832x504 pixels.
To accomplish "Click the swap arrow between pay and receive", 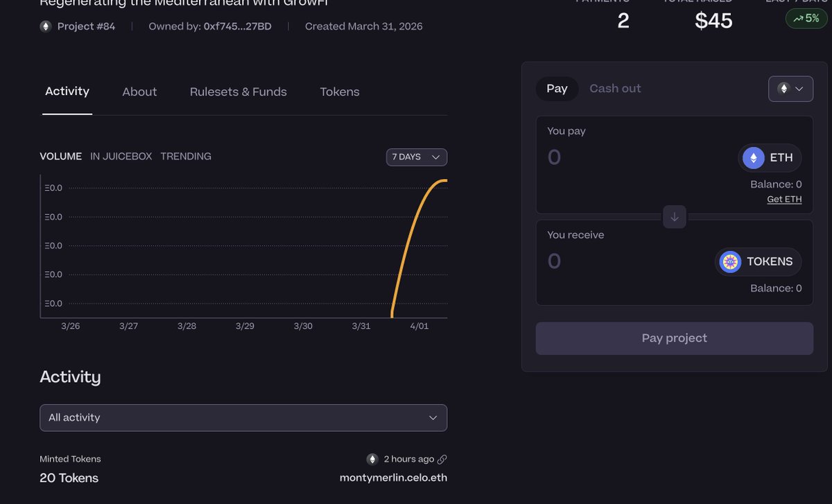I will (x=675, y=217).
